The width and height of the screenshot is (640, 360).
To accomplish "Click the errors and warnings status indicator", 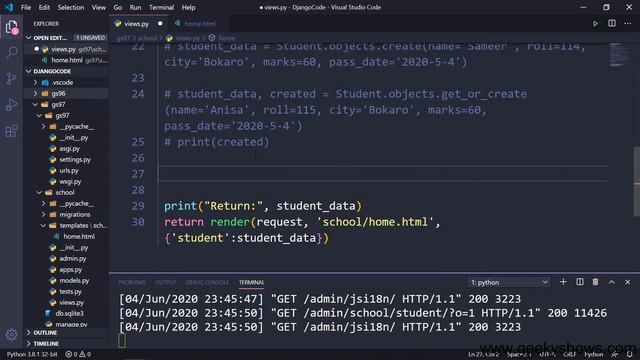I will coord(78,354).
